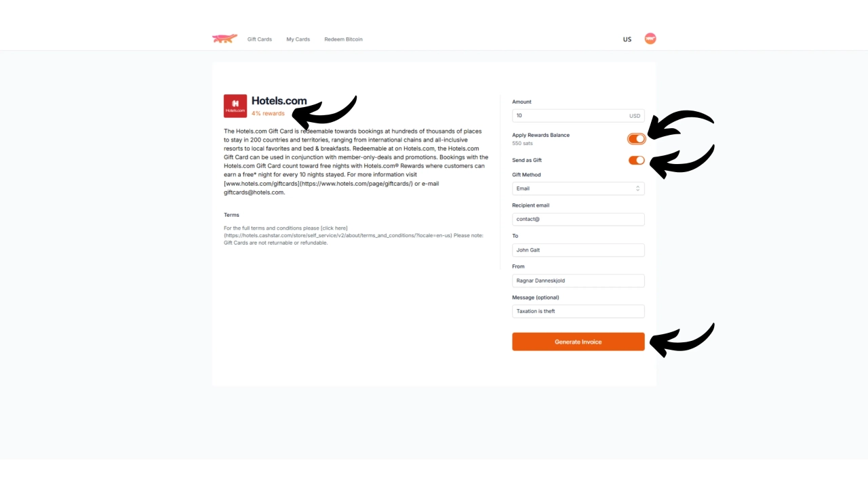The image size is (868, 488).
Task: Click the Generate Invoice button
Action: pyautogui.click(x=578, y=342)
